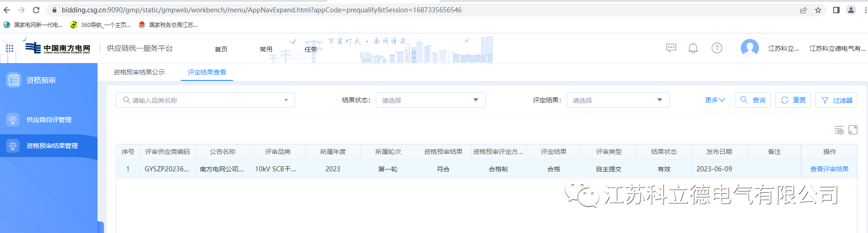This screenshot has width=868, height=233.
Task: Expand the 评定结果 dropdown
Action: coord(618,100)
